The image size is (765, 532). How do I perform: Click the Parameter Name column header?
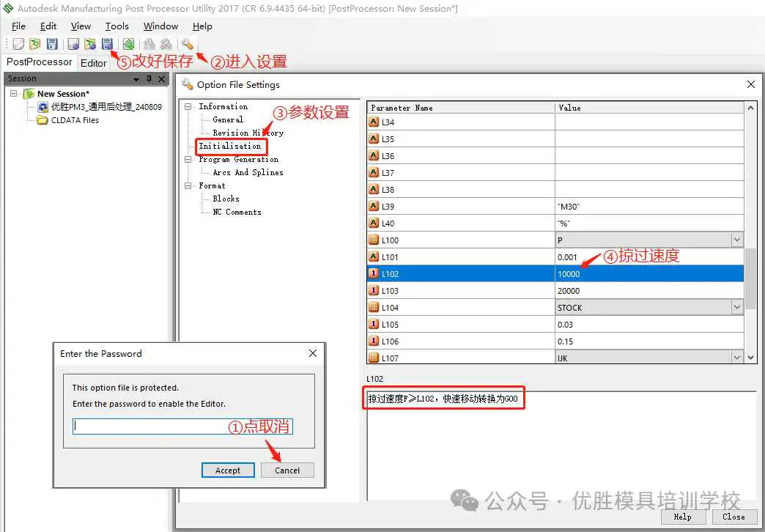[x=461, y=108]
